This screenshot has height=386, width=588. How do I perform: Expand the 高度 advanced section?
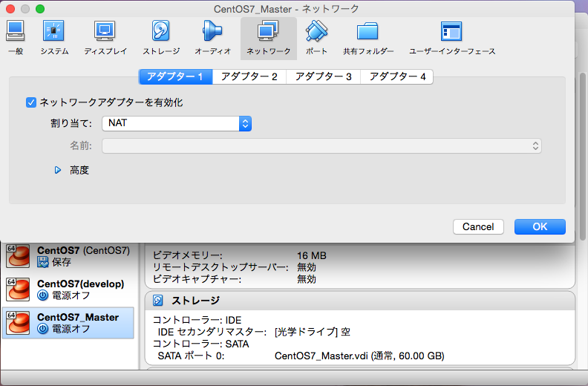(x=58, y=170)
